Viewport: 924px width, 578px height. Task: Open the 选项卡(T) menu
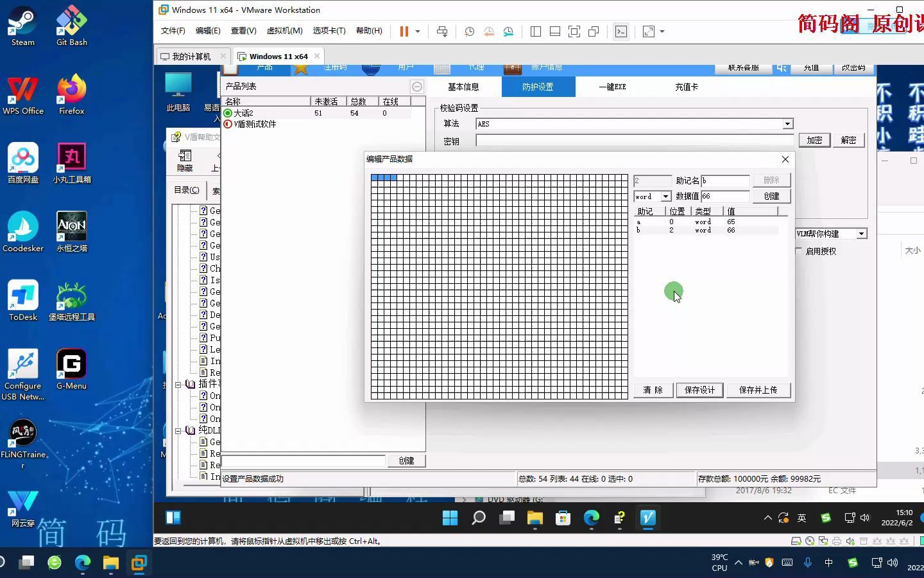(x=329, y=31)
